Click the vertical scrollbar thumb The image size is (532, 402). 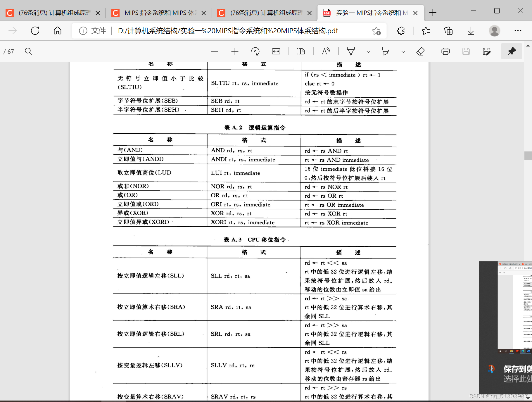[x=528, y=156]
